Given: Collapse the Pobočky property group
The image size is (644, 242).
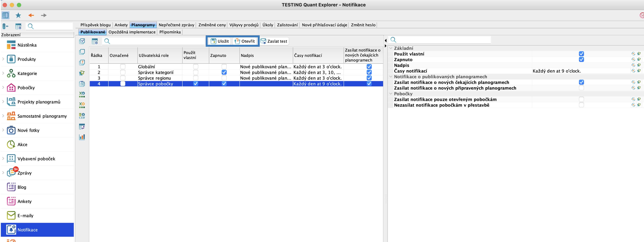Looking at the screenshot, I should 391,93.
